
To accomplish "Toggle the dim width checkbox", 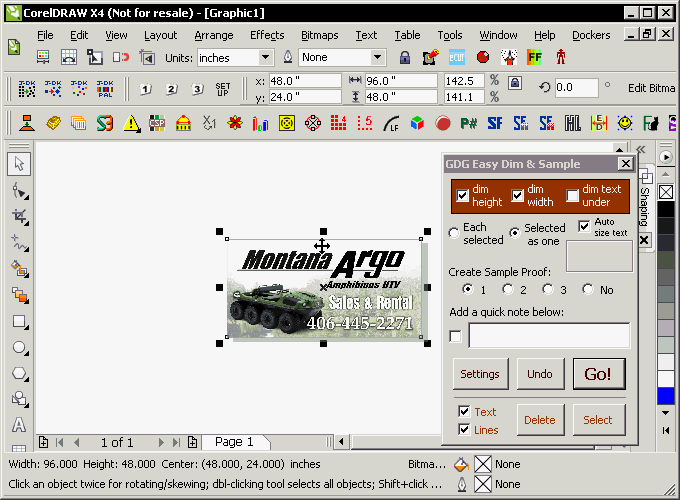I will point(517,196).
